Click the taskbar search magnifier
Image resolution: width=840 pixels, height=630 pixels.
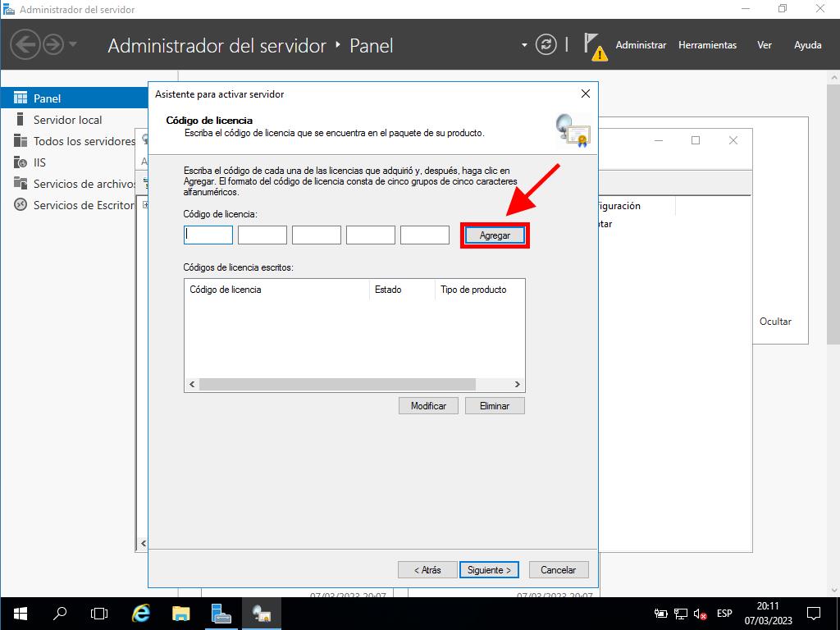pos(60,613)
